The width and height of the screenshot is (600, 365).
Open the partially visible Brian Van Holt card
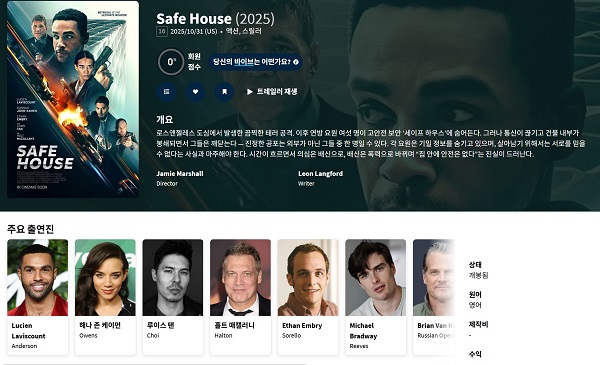click(434, 297)
